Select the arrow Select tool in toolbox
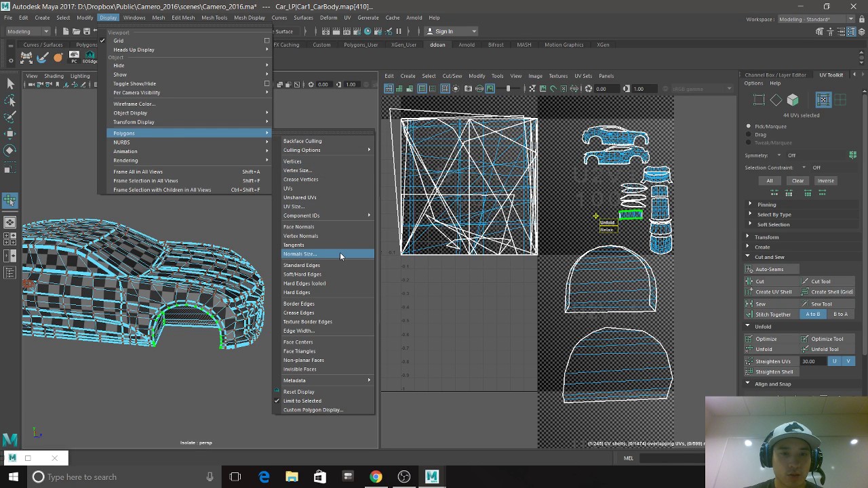868x488 pixels. tap(10, 83)
